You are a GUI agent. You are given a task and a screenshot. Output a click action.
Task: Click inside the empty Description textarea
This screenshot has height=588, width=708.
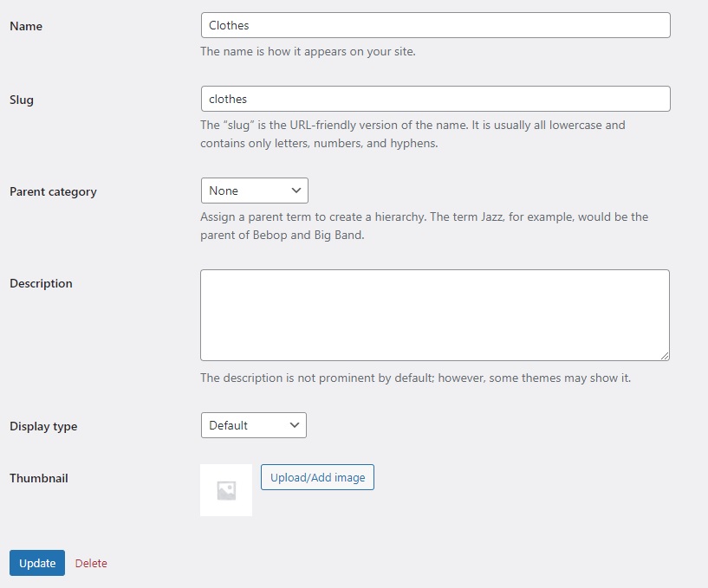[x=434, y=314]
